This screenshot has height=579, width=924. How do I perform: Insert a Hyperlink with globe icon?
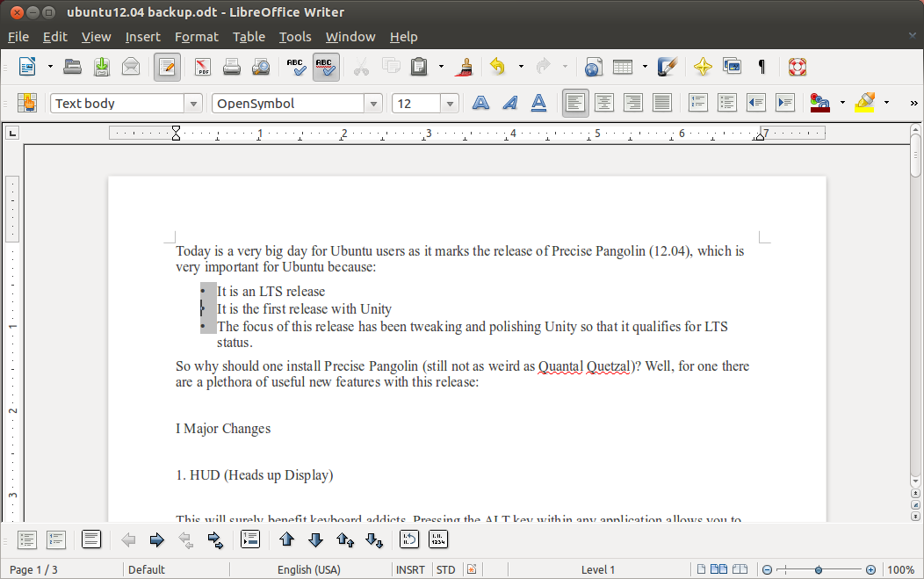click(594, 67)
